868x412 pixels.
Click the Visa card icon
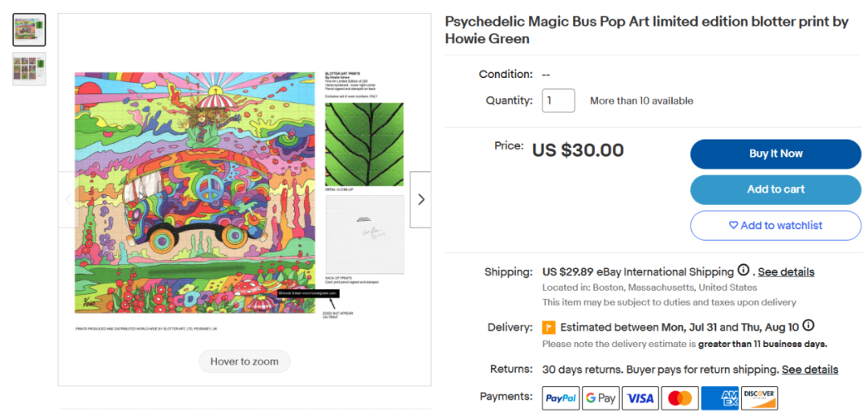point(640,398)
